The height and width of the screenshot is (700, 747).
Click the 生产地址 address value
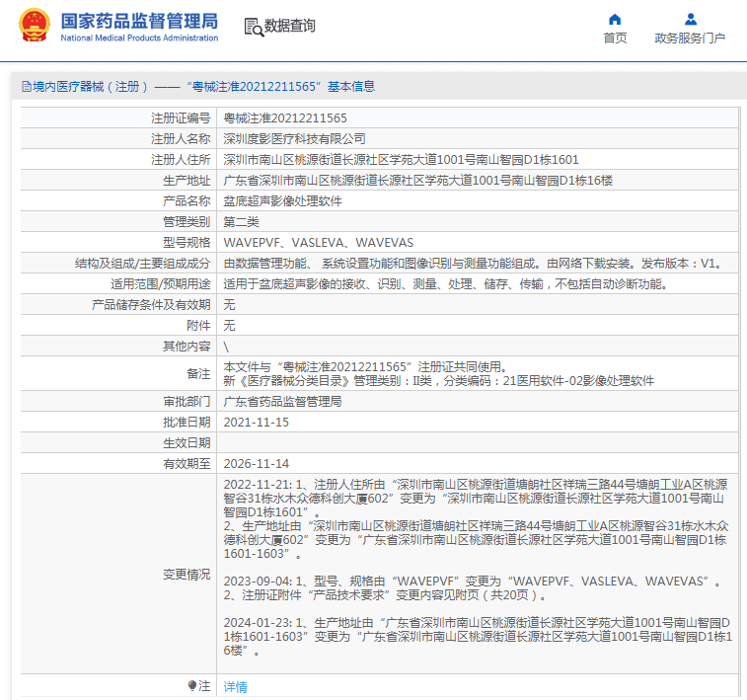pos(417,181)
